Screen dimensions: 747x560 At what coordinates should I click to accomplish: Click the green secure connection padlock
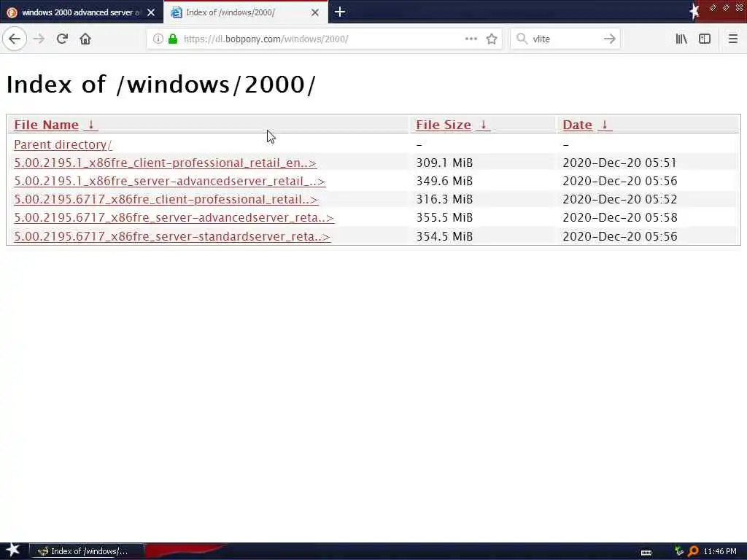click(173, 39)
